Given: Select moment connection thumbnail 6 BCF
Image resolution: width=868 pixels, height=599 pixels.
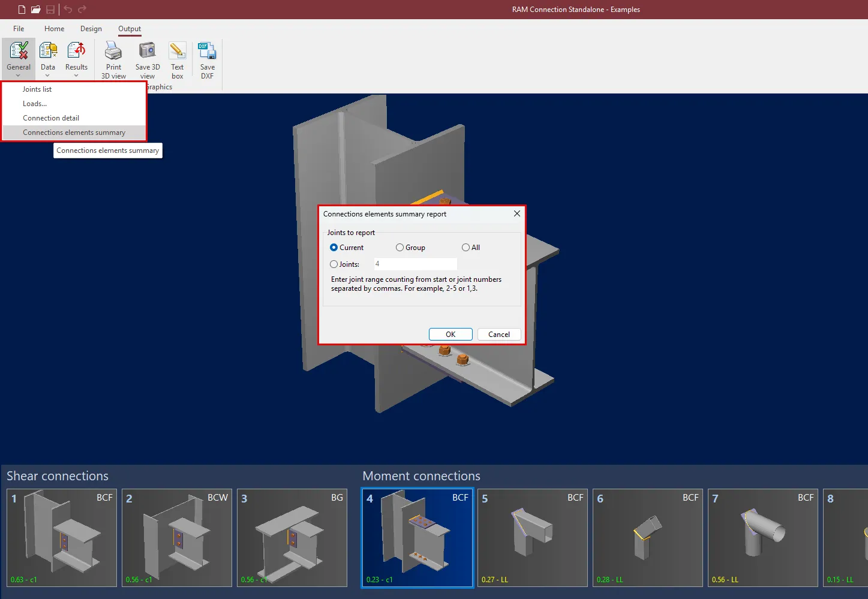Looking at the screenshot, I should [648, 538].
